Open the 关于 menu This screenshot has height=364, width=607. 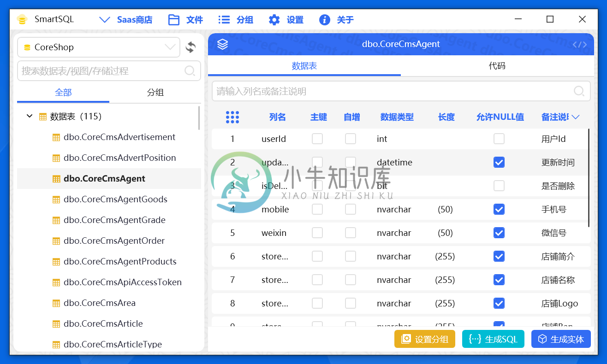(336, 20)
